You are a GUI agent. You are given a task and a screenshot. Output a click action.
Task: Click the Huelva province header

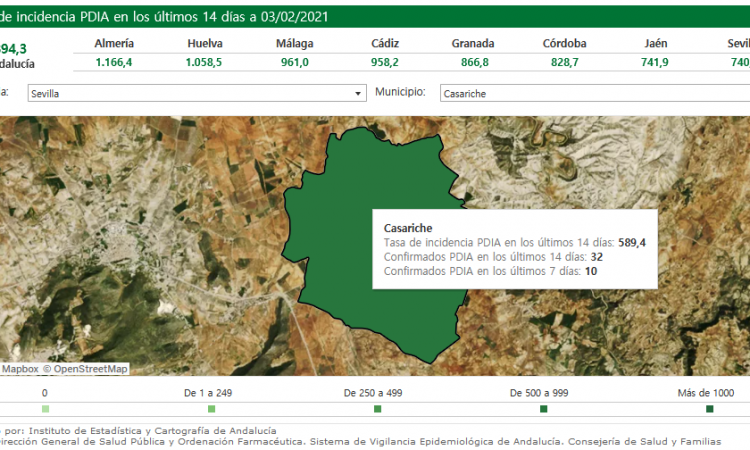(x=205, y=44)
